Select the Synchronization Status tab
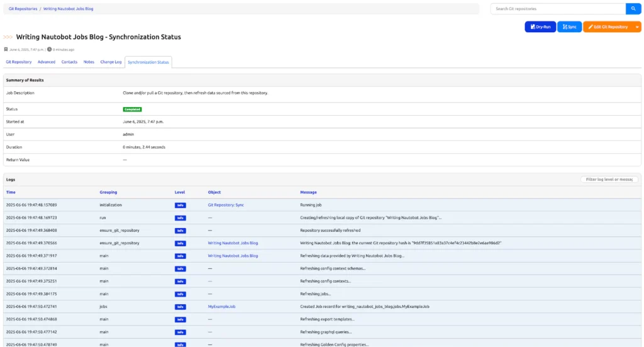The height and width of the screenshot is (347, 644). click(148, 62)
